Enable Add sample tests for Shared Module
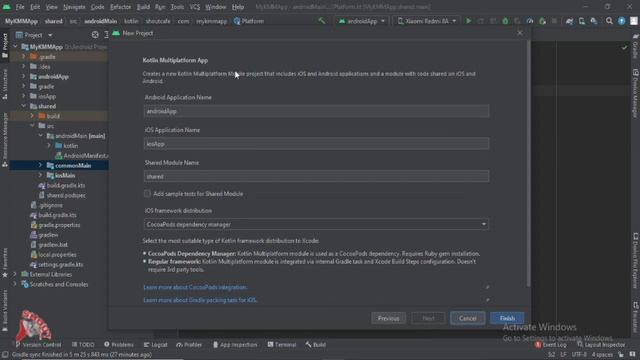The image size is (640, 360). (x=147, y=193)
